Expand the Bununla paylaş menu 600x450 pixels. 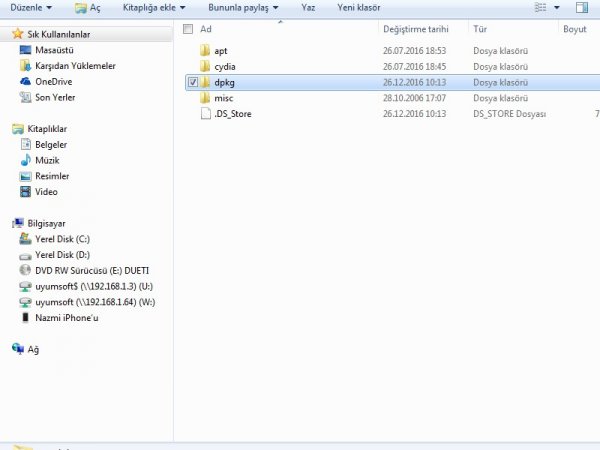point(245,7)
